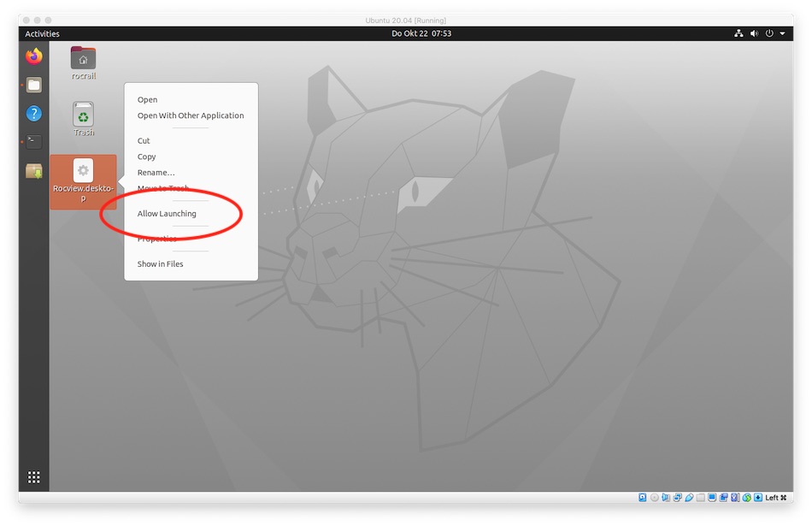
Task: Open Terminal from the dock
Action: click(33, 142)
